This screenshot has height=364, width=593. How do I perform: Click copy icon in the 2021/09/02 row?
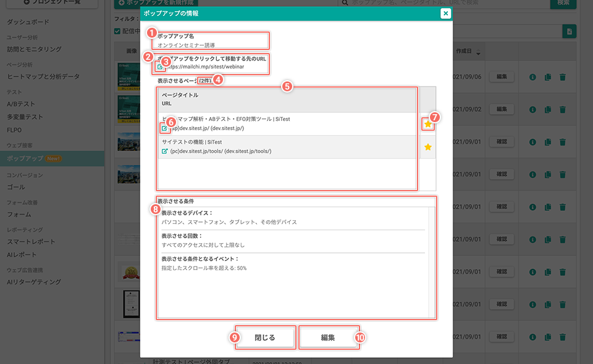coord(547,110)
